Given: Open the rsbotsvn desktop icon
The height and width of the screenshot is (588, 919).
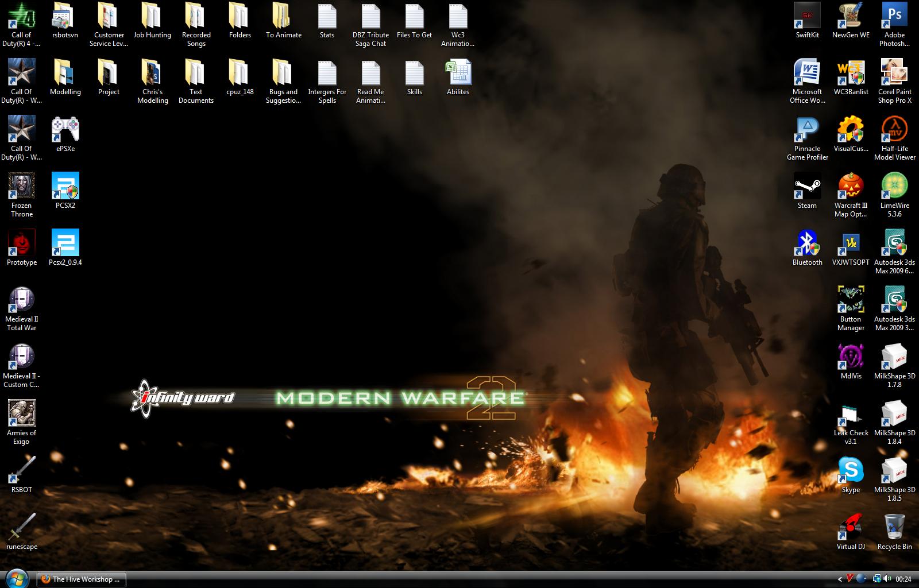Looking at the screenshot, I should [65, 21].
